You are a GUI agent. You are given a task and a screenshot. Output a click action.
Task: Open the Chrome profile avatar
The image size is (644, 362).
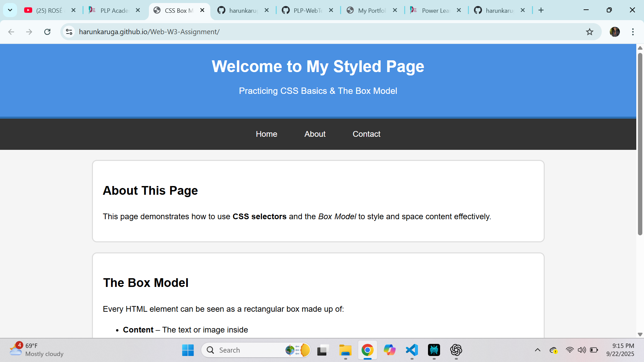tap(614, 32)
